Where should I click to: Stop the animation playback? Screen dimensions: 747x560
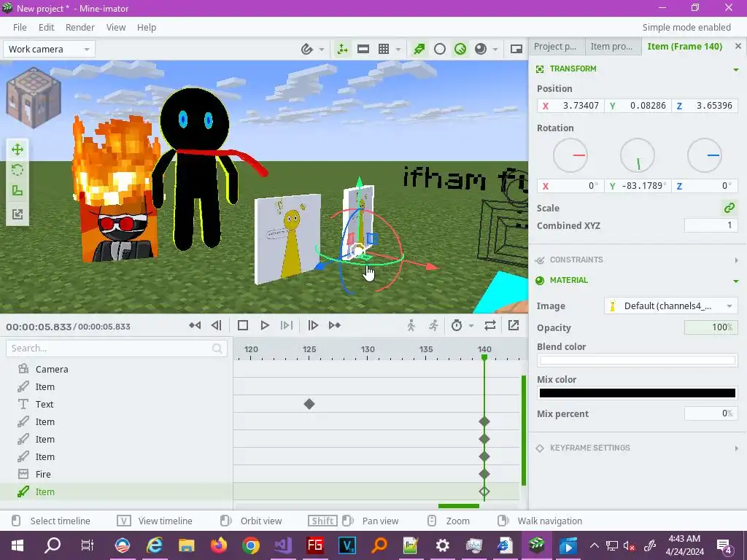tap(242, 325)
